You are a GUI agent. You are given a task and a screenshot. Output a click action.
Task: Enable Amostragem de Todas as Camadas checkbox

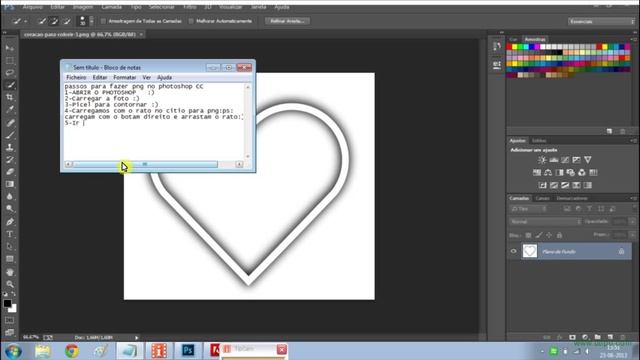point(103,21)
